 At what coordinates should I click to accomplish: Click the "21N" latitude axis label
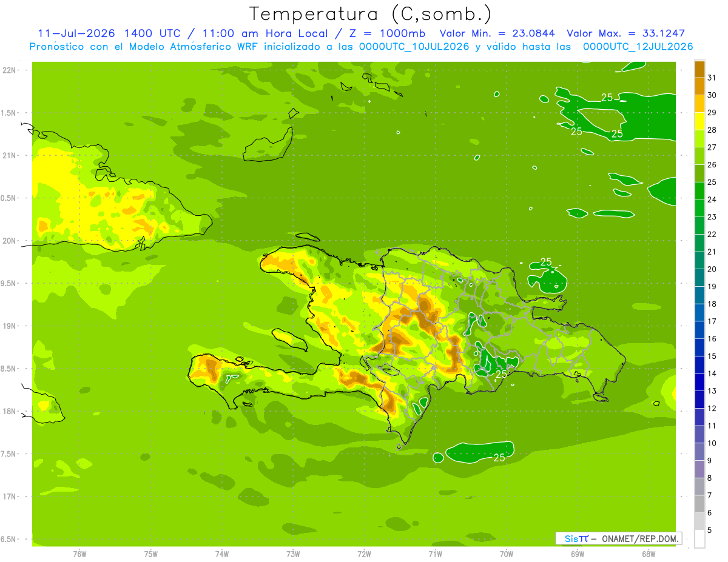coord(10,155)
